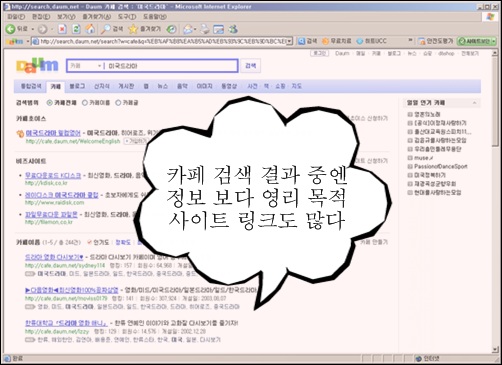The height and width of the screenshot is (365, 502).
Task: Open the search category dropdown beside the query
Action: point(99,66)
